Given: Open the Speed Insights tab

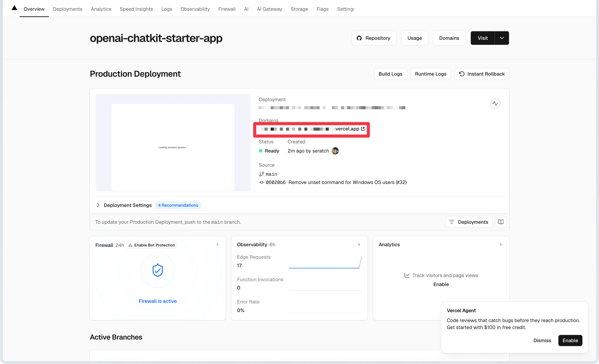Looking at the screenshot, I should (x=136, y=9).
